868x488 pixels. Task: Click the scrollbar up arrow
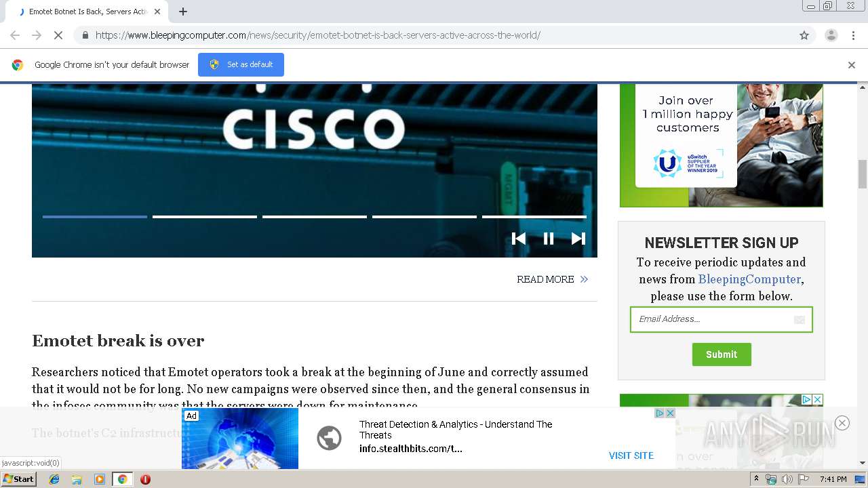coord(863,87)
